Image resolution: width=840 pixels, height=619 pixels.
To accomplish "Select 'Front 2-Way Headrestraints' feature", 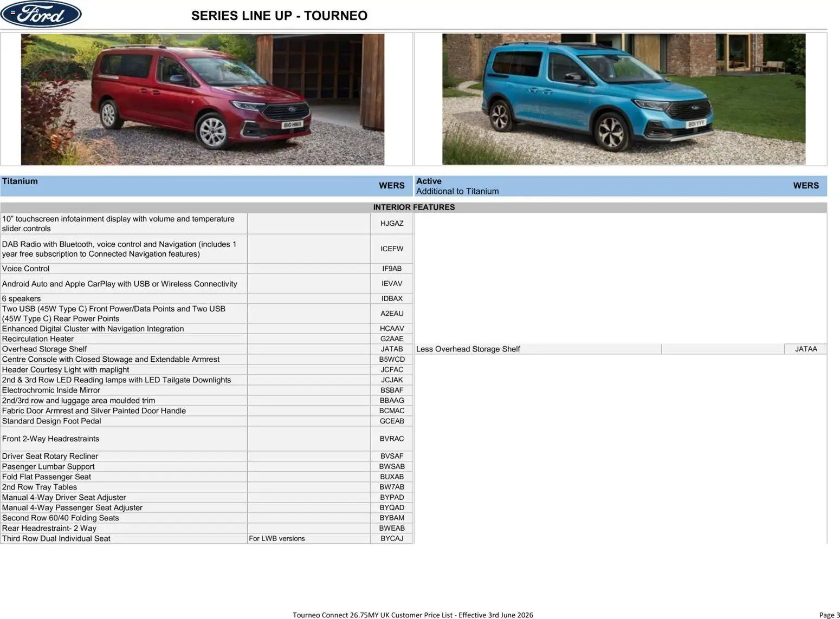I will [x=50, y=439].
